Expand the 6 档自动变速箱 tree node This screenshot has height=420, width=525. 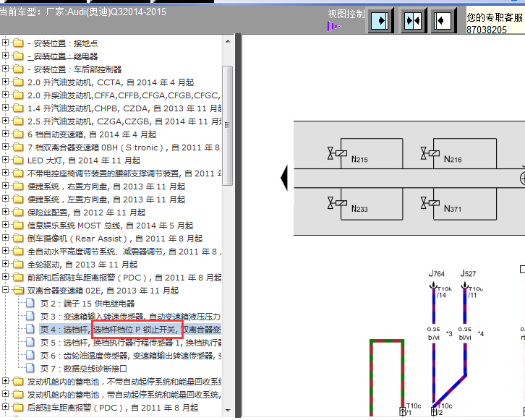point(6,134)
